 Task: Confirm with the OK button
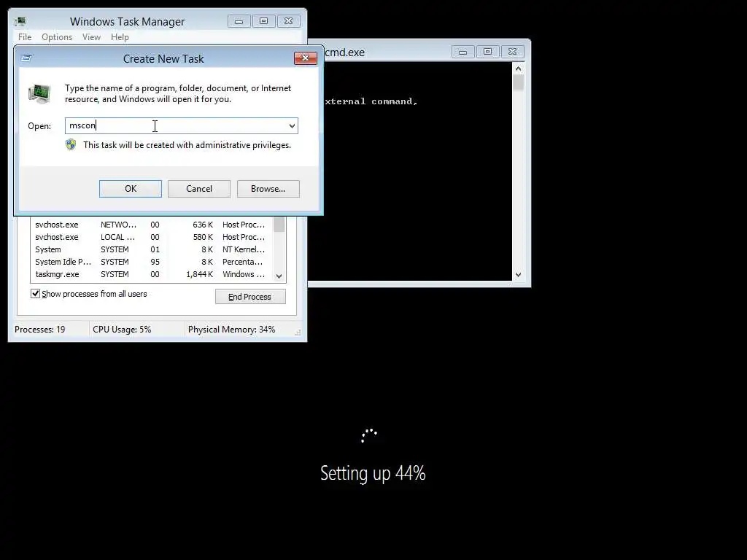point(131,189)
